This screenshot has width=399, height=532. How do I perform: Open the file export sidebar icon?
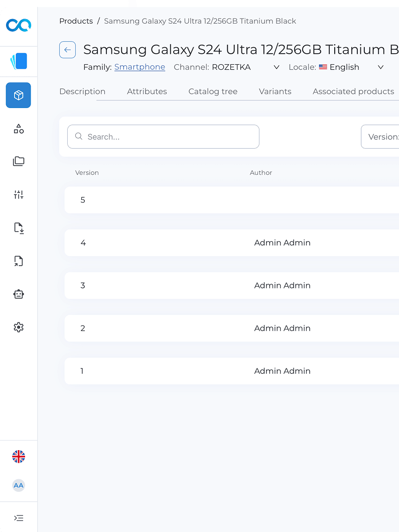[19, 261]
